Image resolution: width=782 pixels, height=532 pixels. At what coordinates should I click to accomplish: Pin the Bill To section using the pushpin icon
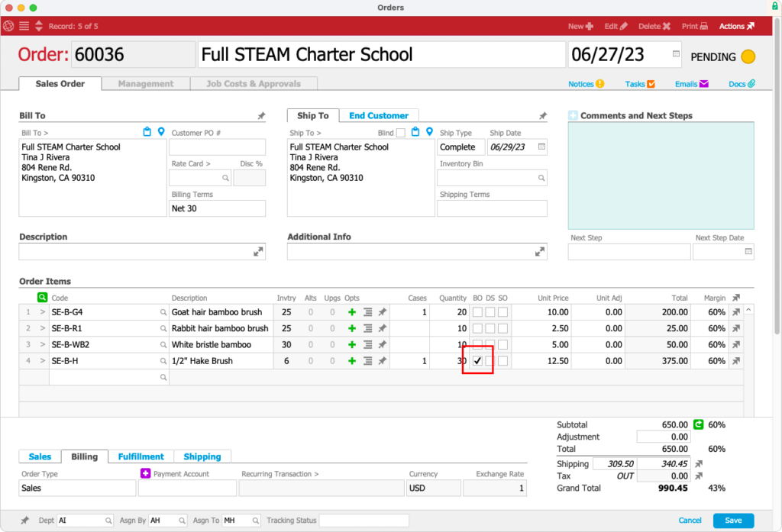[260, 115]
